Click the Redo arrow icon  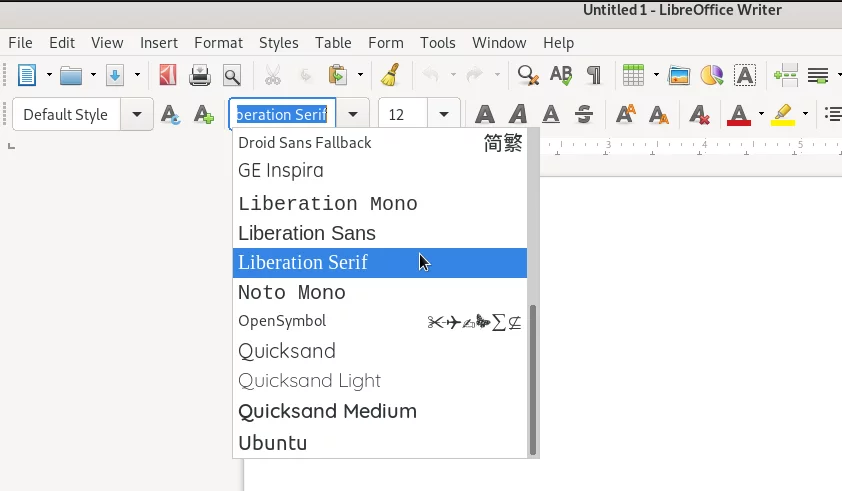pyautogui.click(x=475, y=75)
